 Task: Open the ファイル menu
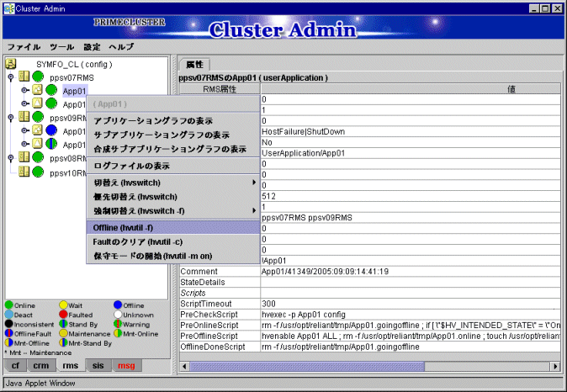(x=24, y=47)
